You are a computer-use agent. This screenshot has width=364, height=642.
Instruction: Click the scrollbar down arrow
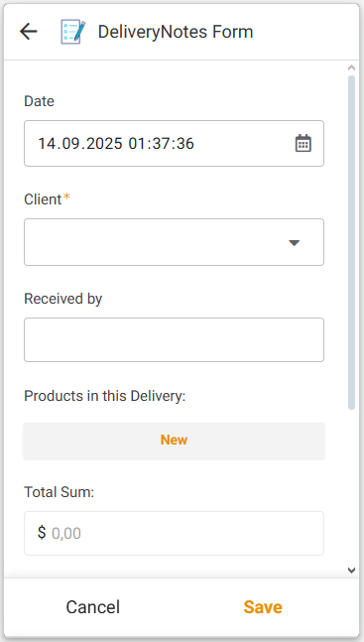(351, 570)
